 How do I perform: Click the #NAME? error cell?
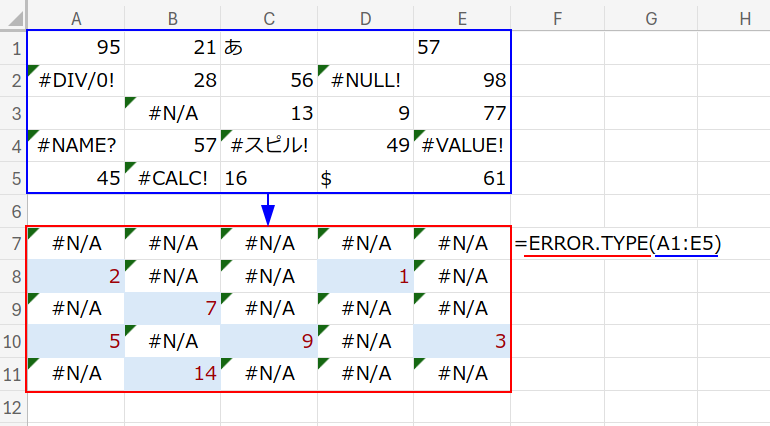(76, 145)
